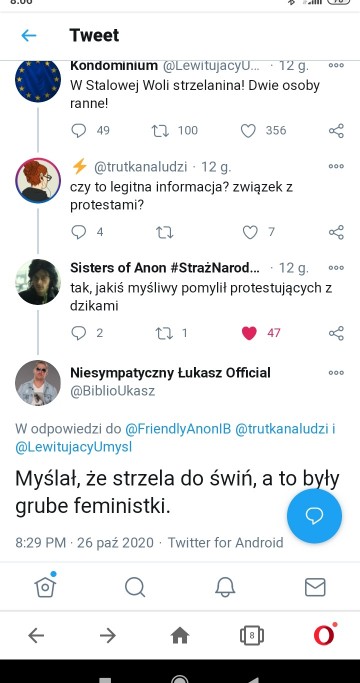360x683 pixels.
Task: Open reply on Kondominium's tweet
Action: coord(79,131)
